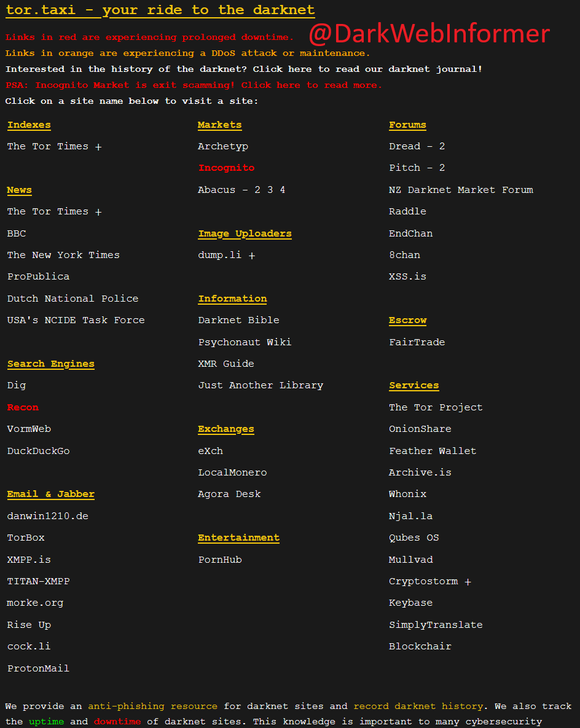This screenshot has height=728, width=580.
Task: Open the ProtonMail link
Action: 38,668
